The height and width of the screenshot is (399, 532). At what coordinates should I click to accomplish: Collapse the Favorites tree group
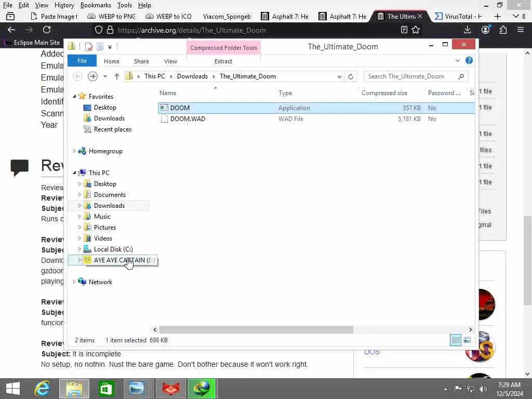click(74, 96)
